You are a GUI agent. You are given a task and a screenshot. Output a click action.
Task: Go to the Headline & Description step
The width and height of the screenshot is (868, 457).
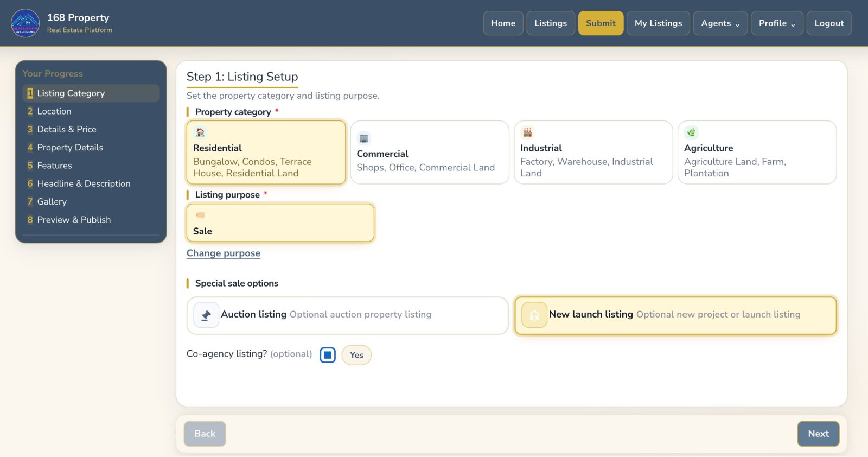coord(91,183)
